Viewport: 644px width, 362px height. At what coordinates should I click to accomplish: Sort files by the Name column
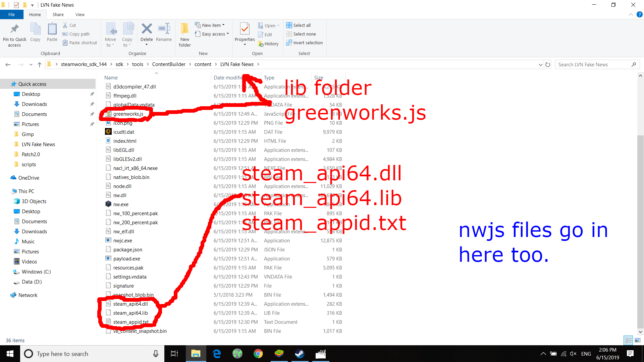(x=111, y=77)
